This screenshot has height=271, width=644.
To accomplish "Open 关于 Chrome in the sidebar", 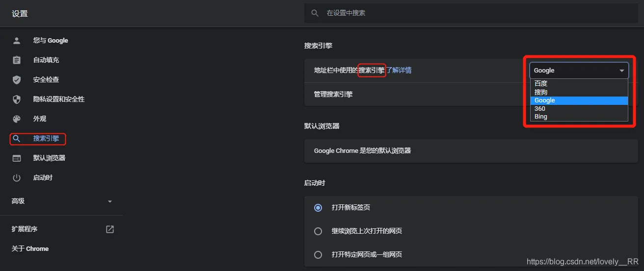I will [30, 249].
